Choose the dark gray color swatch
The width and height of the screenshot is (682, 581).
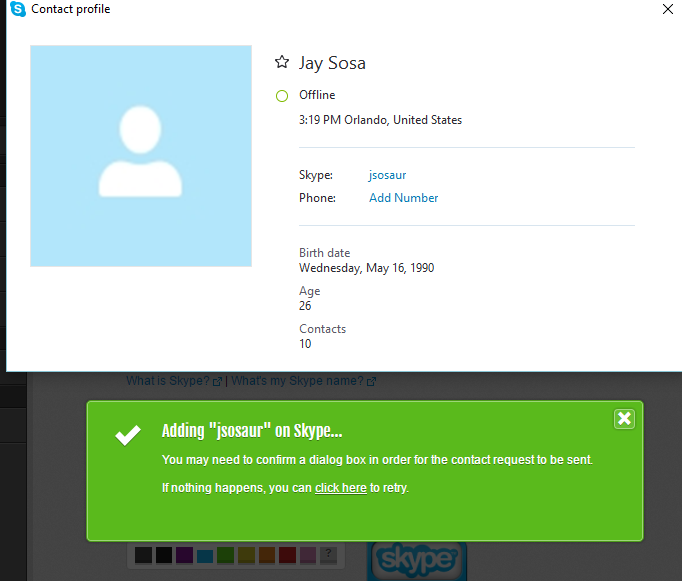(144, 555)
